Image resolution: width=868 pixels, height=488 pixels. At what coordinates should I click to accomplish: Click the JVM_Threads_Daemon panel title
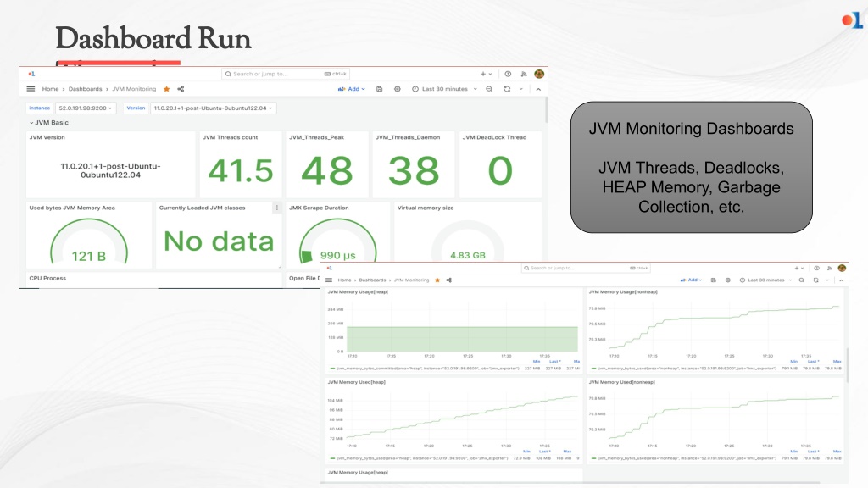tap(408, 137)
